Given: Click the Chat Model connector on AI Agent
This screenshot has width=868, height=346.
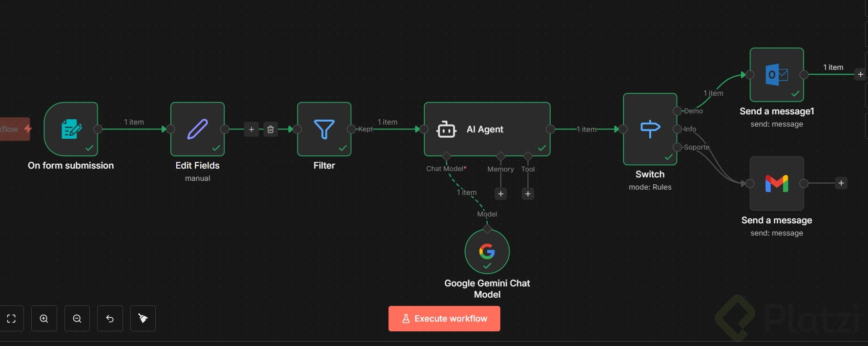Looking at the screenshot, I should pos(446,156).
